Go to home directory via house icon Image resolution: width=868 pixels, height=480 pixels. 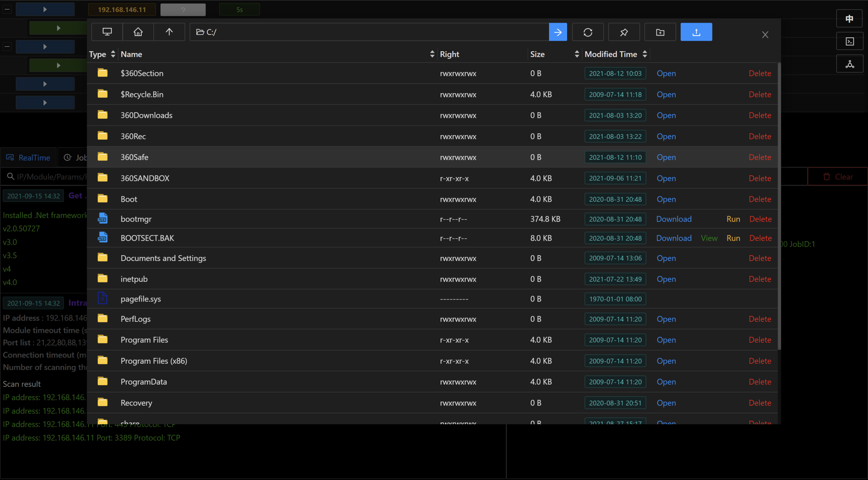[x=138, y=32]
